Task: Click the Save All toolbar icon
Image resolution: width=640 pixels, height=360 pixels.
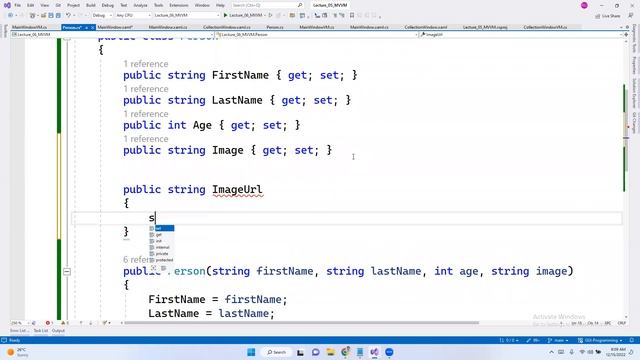Action: 58,16
